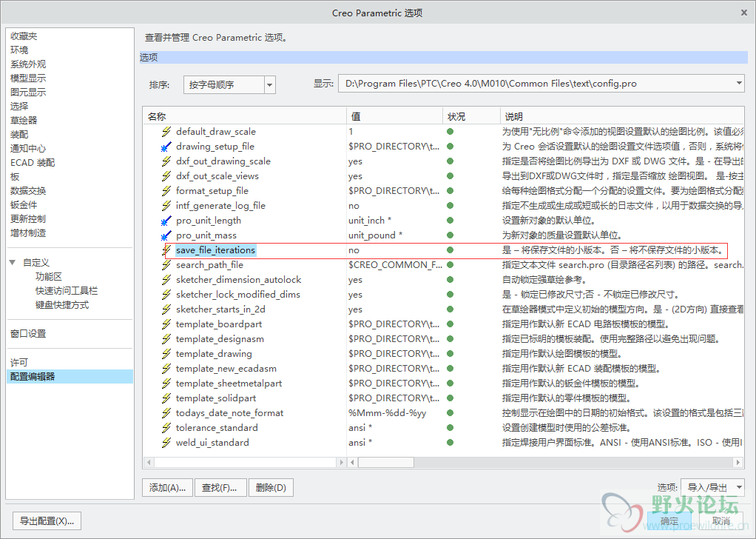This screenshot has width=756, height=539.
Task: Click the %Mmm-%dd-%yy value cell
Action: [x=387, y=413]
